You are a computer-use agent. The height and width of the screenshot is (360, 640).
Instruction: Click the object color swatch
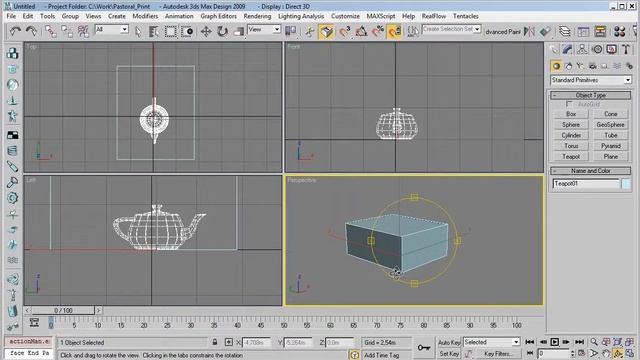[x=626, y=184]
